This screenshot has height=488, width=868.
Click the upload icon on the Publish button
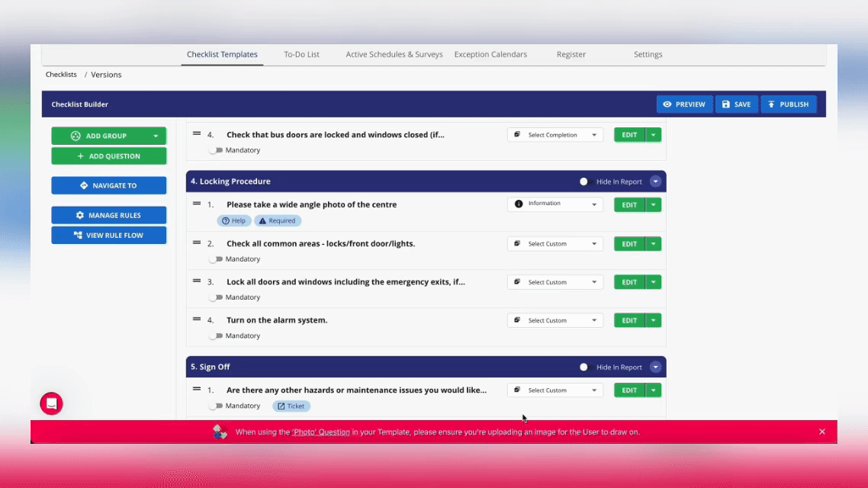coord(770,104)
